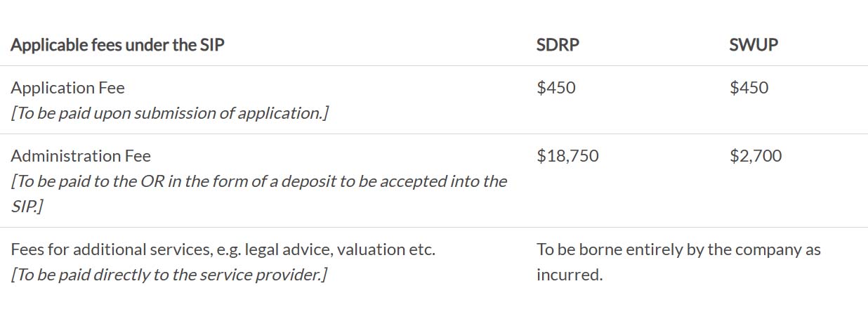Click the 'Applicable fees under the SIP' header
The image size is (868, 312).
click(117, 45)
